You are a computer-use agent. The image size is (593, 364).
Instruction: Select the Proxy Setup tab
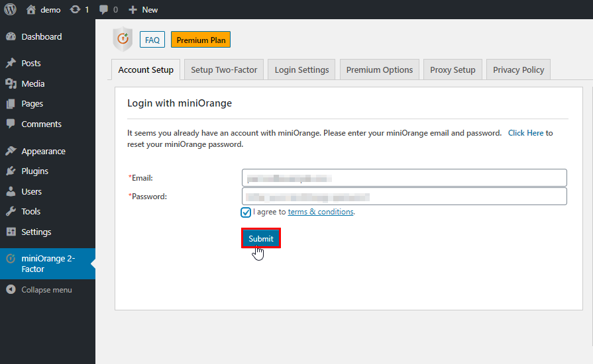453,70
